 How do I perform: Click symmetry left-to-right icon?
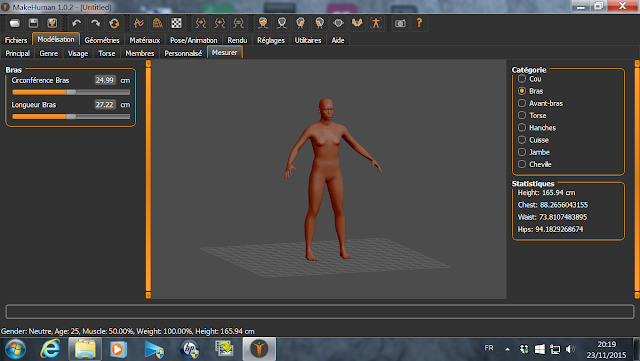(x=220, y=23)
